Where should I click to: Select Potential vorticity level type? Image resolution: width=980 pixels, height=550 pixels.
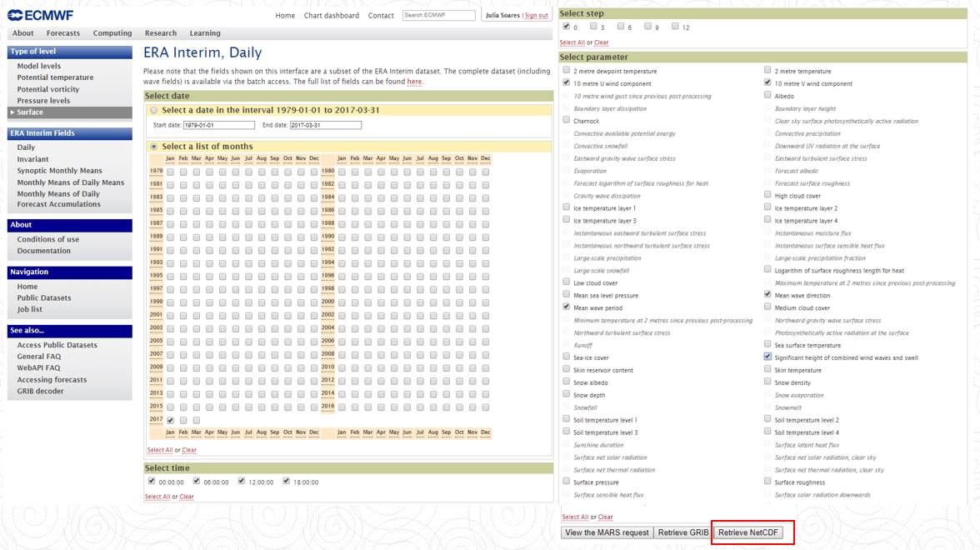tap(48, 89)
